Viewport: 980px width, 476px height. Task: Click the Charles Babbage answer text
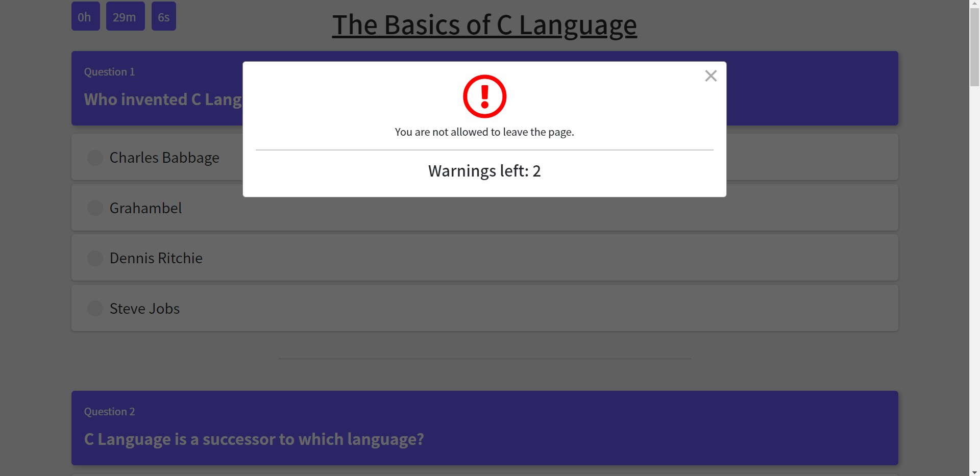tap(164, 158)
